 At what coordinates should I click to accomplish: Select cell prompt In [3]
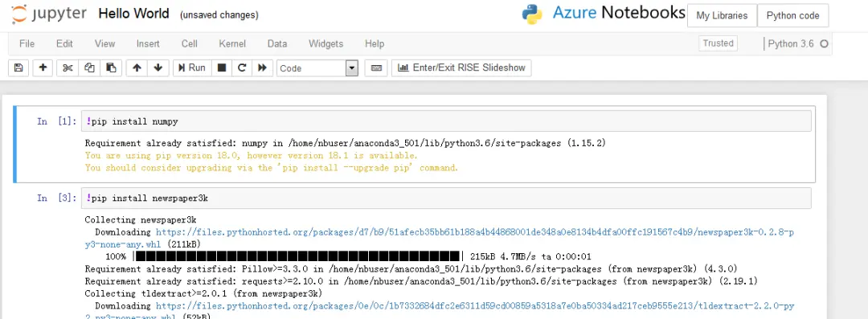coord(56,198)
